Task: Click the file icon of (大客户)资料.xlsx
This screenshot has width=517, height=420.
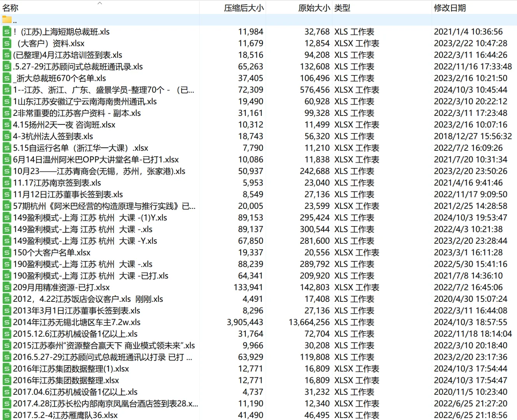Action: (7, 43)
